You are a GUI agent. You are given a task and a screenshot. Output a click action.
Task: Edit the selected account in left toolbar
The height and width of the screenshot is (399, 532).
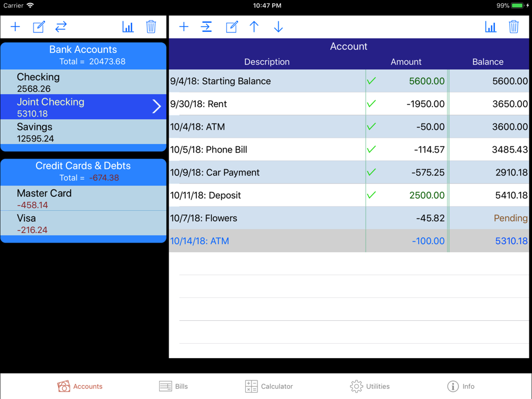(39, 27)
